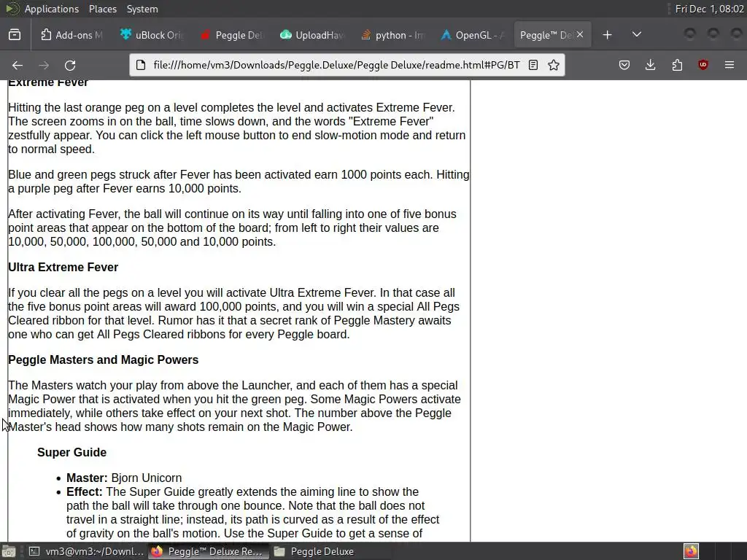The image size is (747, 560).
Task: Click the page info icon in address bar
Action: (141, 65)
